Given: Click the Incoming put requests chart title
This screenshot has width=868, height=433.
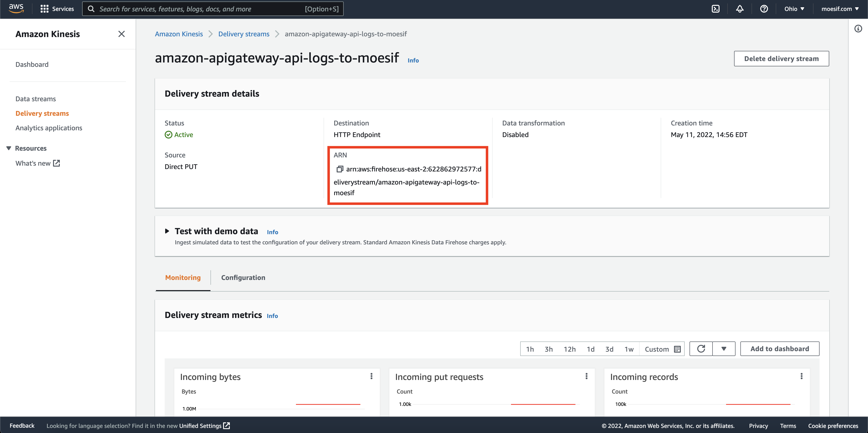Looking at the screenshot, I should pyautogui.click(x=439, y=377).
